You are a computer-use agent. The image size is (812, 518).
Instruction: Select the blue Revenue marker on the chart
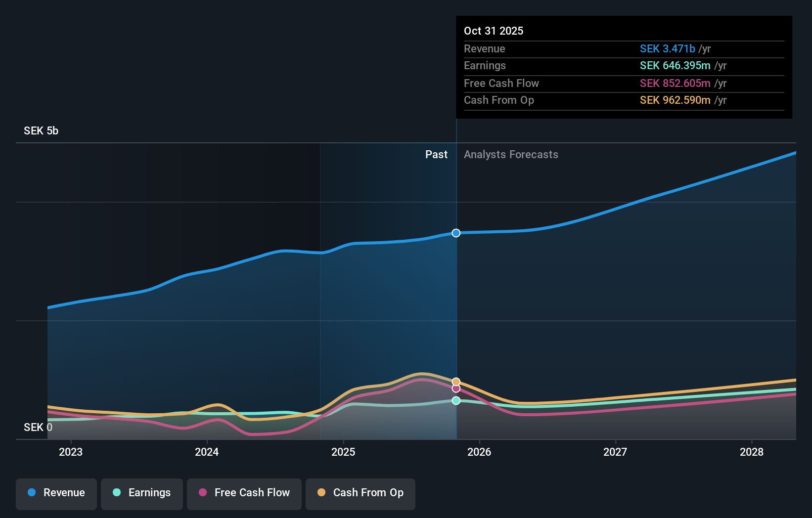[455, 233]
